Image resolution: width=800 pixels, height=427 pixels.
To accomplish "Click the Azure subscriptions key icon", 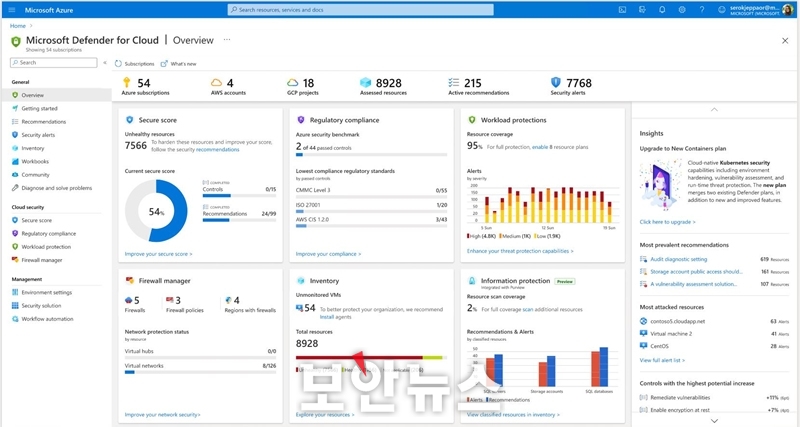I will [127, 83].
